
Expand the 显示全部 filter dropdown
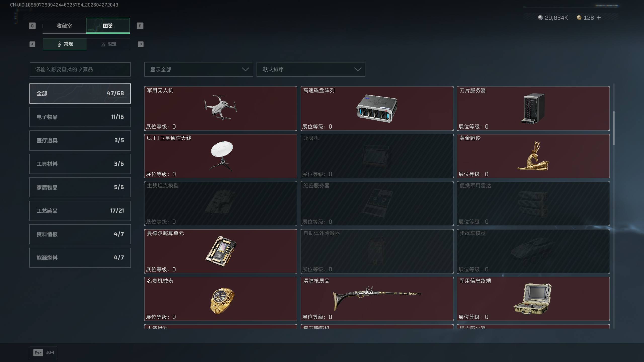click(x=198, y=69)
